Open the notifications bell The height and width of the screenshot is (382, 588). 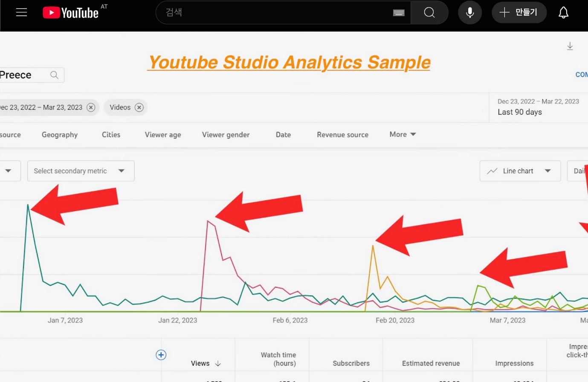[563, 12]
